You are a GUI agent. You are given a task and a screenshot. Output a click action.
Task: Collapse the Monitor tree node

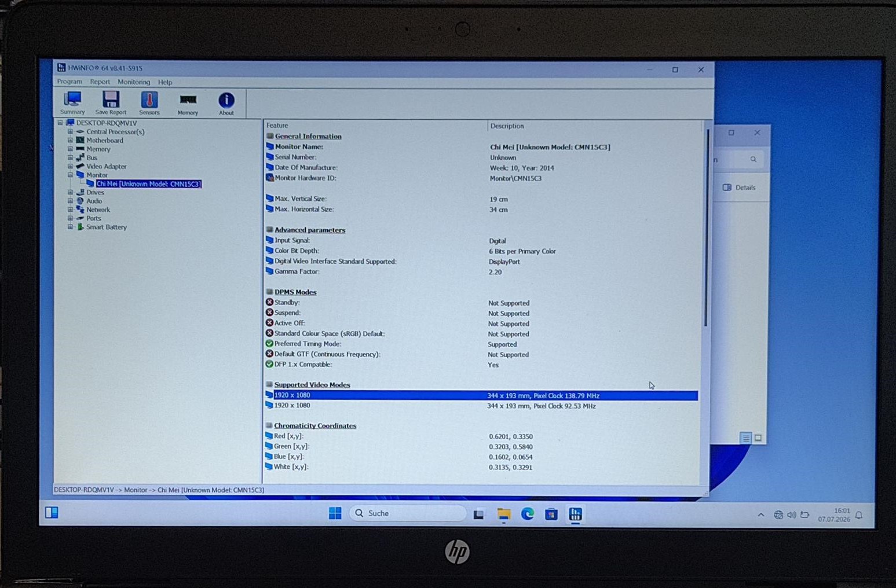[71, 175]
